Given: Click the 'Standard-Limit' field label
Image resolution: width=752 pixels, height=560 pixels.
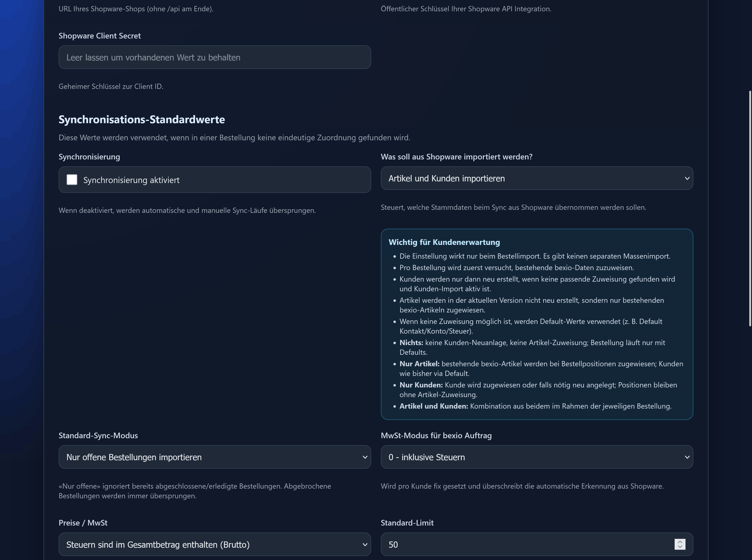Looking at the screenshot, I should click(x=407, y=523).
